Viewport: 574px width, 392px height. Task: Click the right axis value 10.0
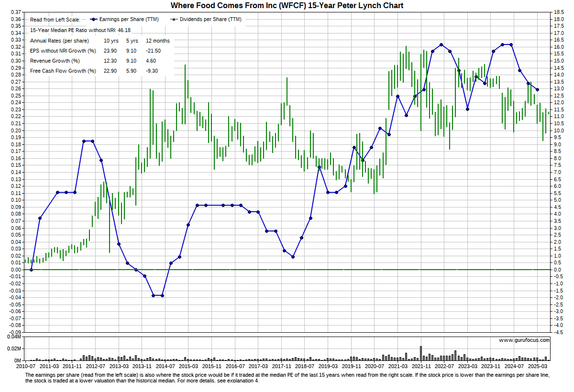(x=559, y=131)
